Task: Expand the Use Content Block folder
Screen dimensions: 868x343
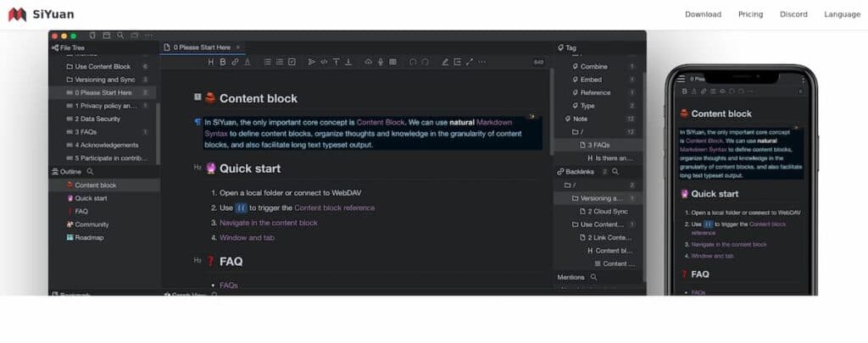Action: click(x=98, y=66)
